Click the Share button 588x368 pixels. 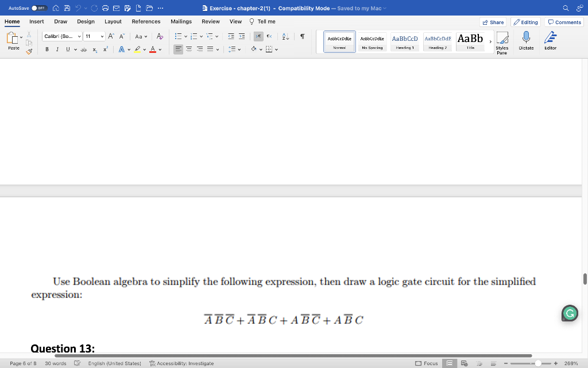coord(493,21)
